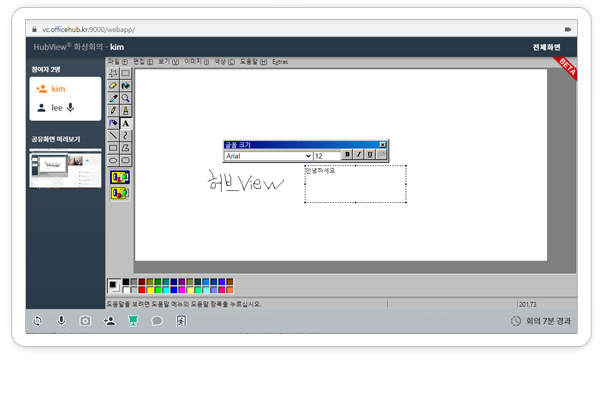Screen dimensions: 600x400
Task: Close the font toolbar dialog
Action: click(382, 145)
